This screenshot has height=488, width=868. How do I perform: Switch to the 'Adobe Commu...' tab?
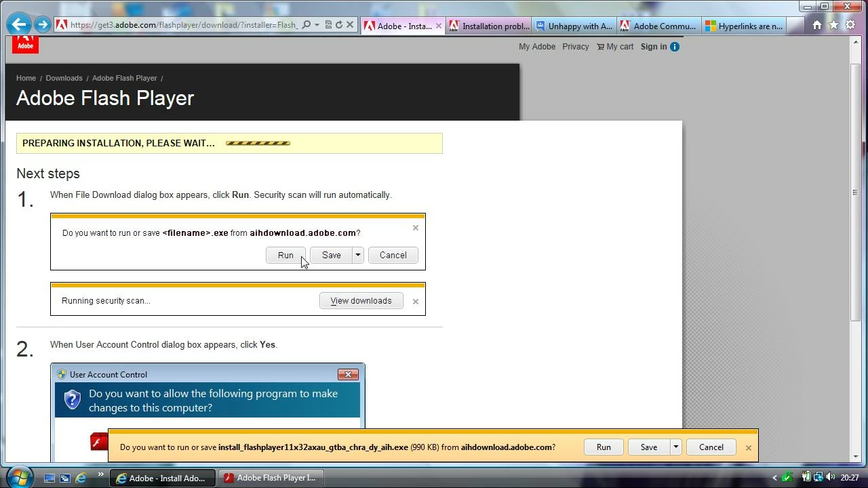click(658, 26)
